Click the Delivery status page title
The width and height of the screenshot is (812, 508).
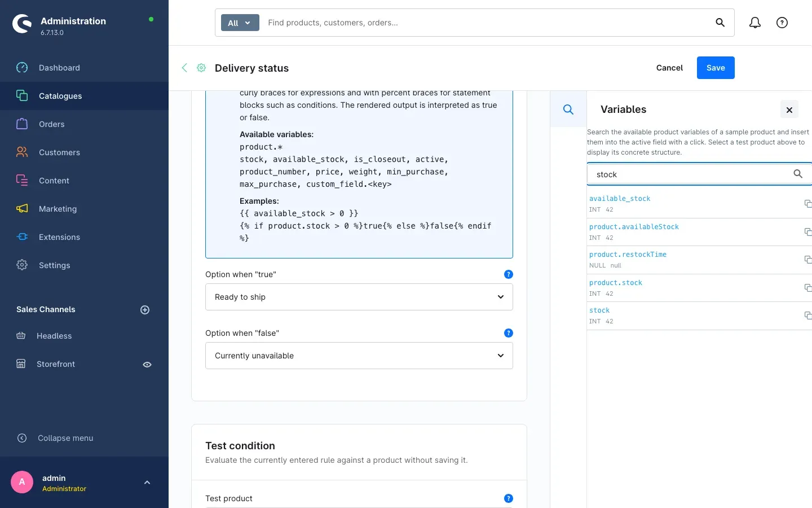click(251, 68)
